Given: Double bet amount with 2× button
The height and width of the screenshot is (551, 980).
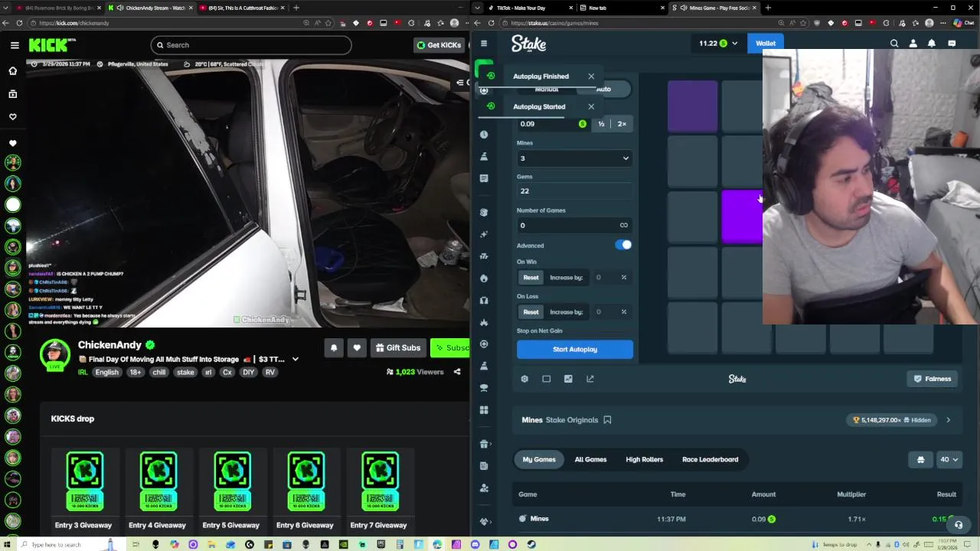Looking at the screenshot, I should [x=622, y=124].
